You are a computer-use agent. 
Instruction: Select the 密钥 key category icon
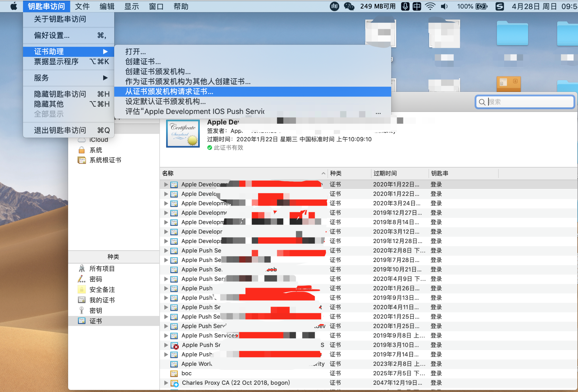pyautogui.click(x=82, y=311)
